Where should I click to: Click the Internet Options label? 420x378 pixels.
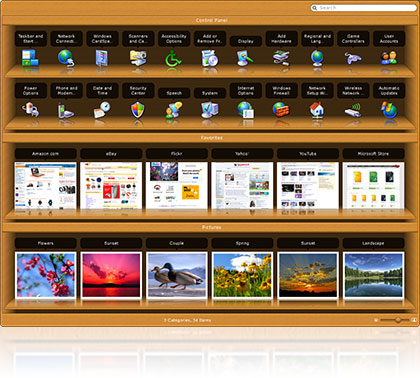[246, 91]
